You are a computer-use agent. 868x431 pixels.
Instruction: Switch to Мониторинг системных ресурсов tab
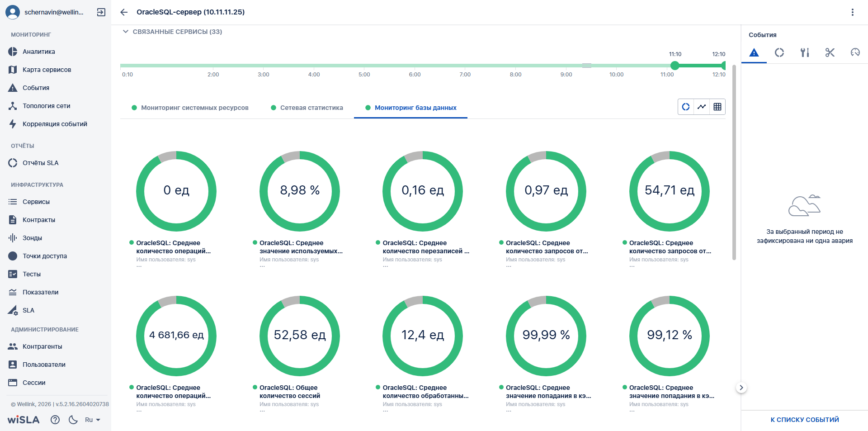[x=190, y=108]
